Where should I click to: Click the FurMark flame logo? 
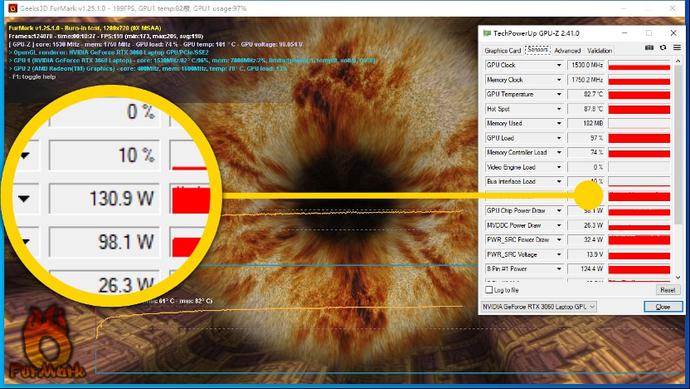pyautogui.click(x=47, y=343)
